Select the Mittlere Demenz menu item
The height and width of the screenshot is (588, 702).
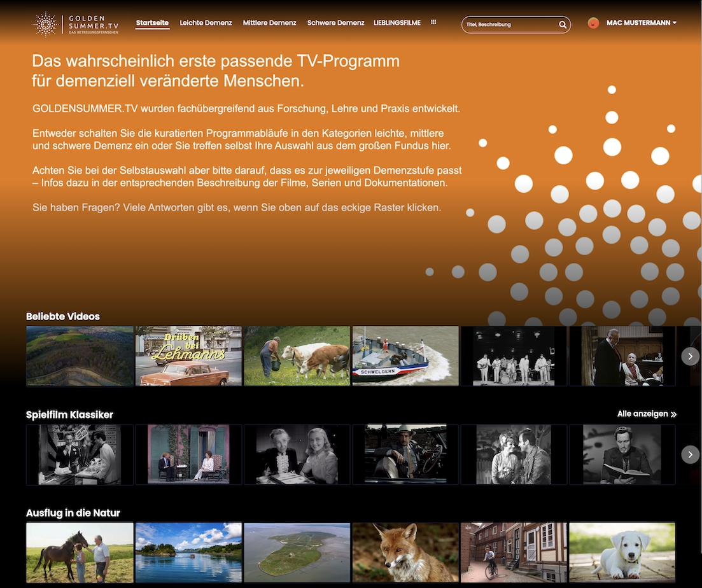tap(269, 23)
